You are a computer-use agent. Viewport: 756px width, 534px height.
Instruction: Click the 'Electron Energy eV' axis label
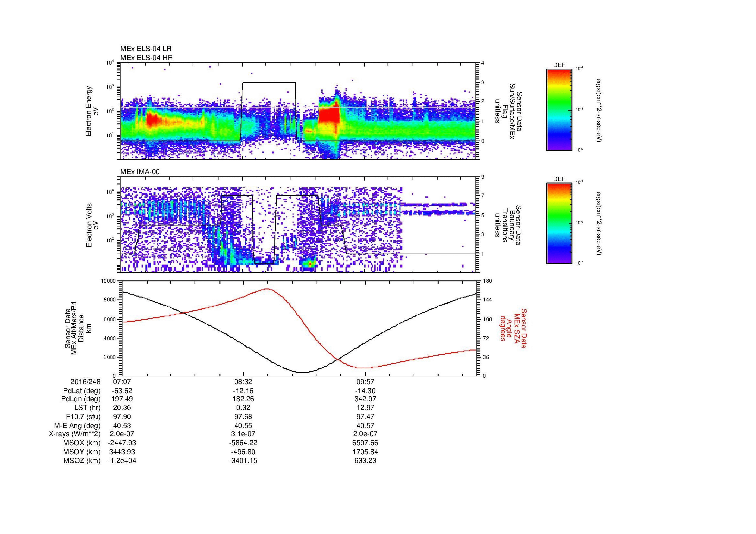pos(92,111)
